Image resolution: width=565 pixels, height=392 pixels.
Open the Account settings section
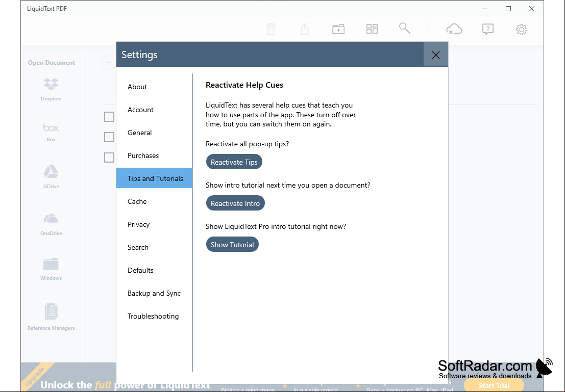point(154,110)
